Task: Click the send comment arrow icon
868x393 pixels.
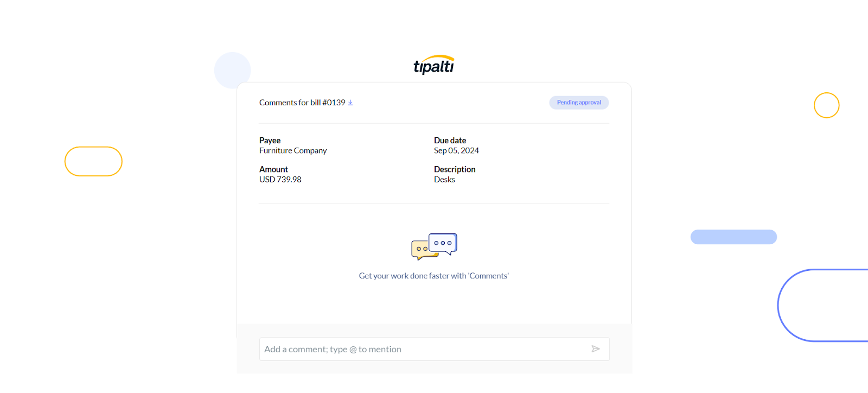Action: [x=595, y=349]
